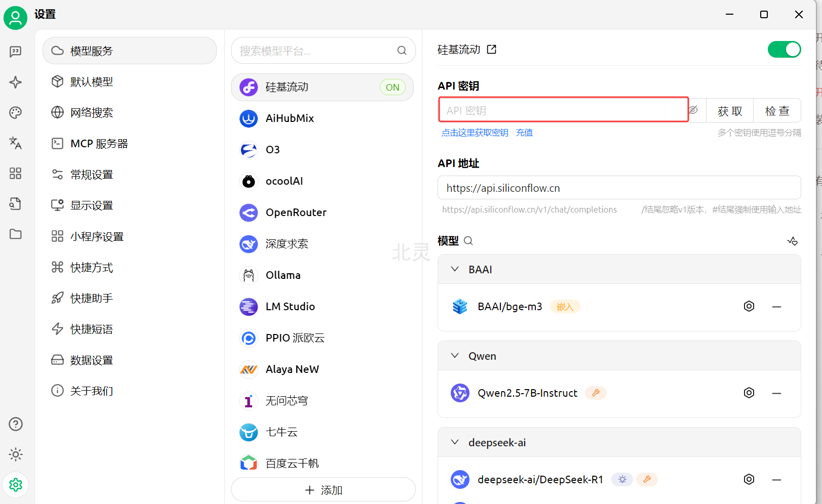The height and width of the screenshot is (504, 822).
Task: Click the user avatar icon
Action: pos(16,18)
